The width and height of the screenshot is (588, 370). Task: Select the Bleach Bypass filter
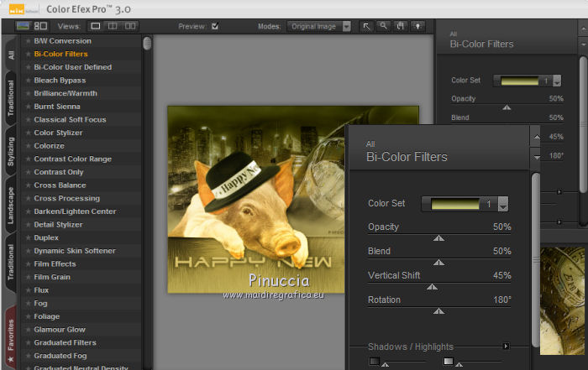pyautogui.click(x=60, y=81)
